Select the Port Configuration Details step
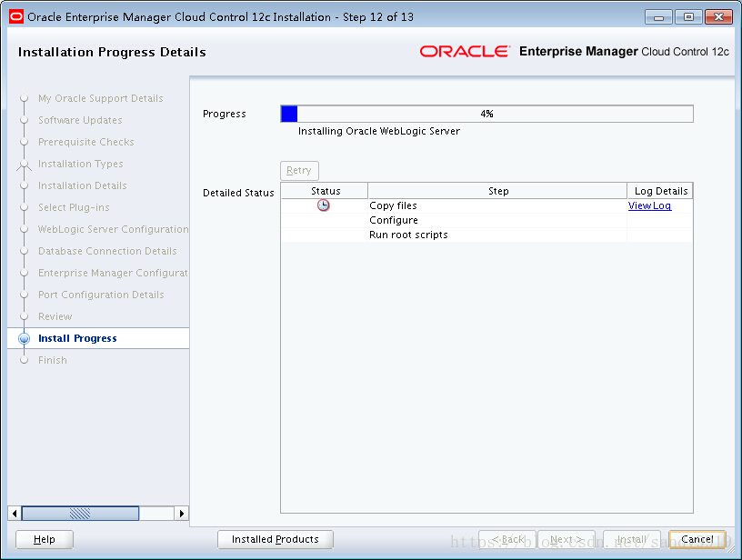 [101, 295]
